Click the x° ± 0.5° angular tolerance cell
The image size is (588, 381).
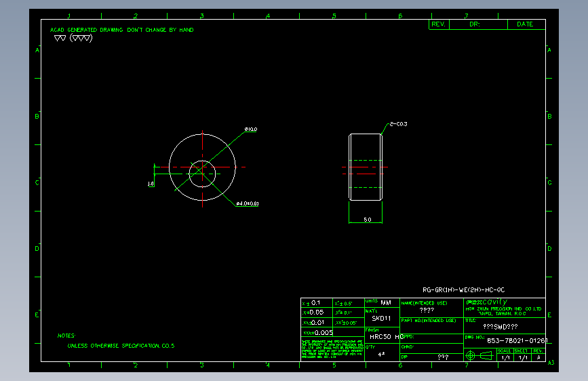click(x=349, y=303)
